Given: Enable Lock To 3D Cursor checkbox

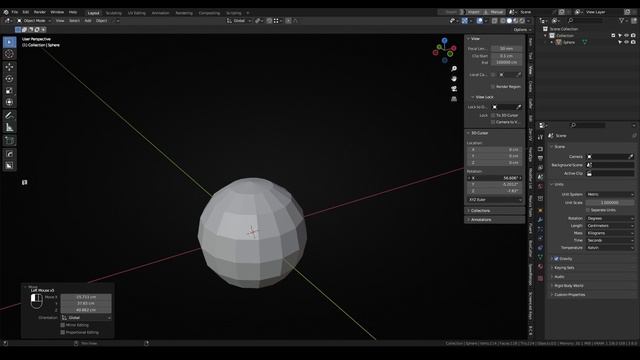Looking at the screenshot, I should pyautogui.click(x=493, y=116).
